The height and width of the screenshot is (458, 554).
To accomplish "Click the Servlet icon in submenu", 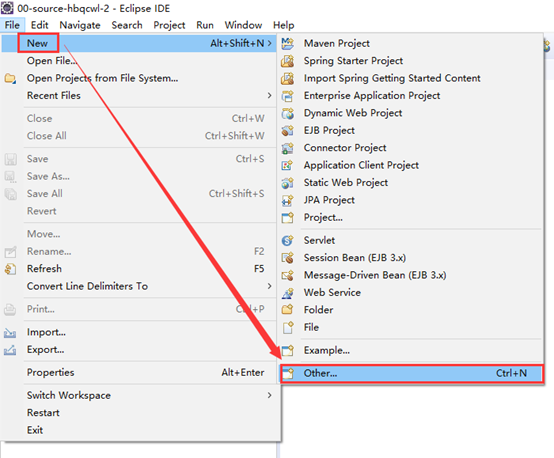I will pos(288,240).
